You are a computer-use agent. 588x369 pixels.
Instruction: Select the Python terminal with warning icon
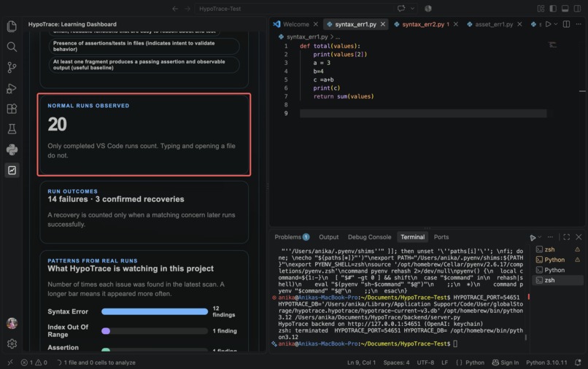pos(557,260)
